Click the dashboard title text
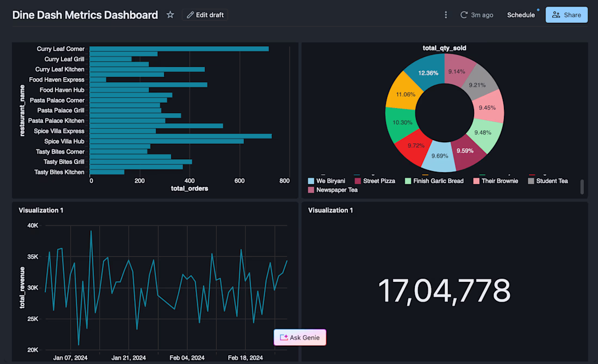The height and width of the screenshot is (364, 598). (x=85, y=15)
